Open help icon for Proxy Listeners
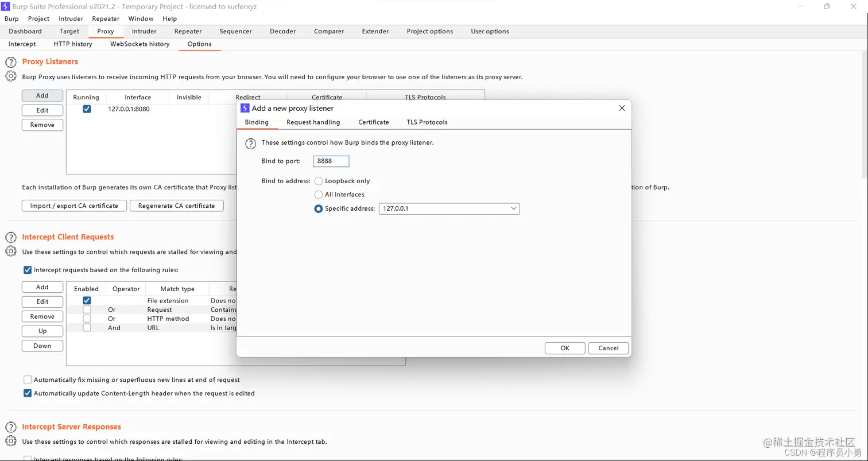Viewport: 868px width, 461px height. (x=10, y=62)
